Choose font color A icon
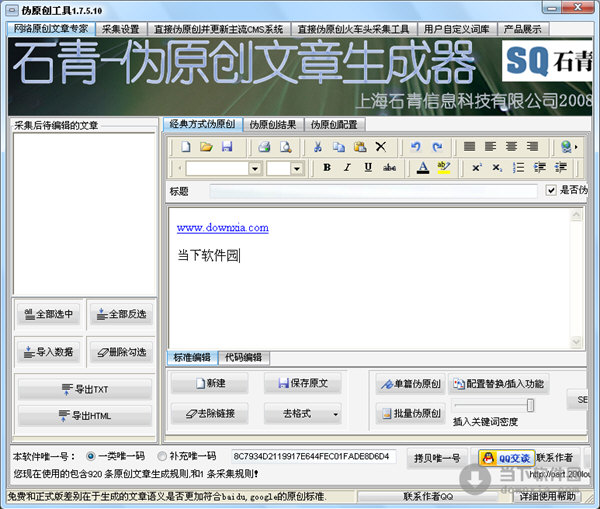The width and height of the screenshot is (600, 509). click(423, 168)
